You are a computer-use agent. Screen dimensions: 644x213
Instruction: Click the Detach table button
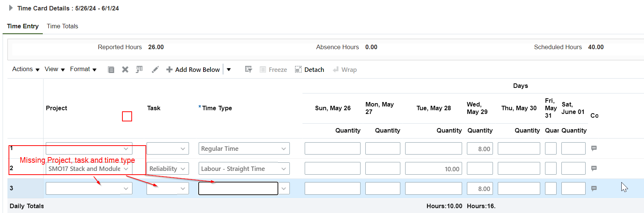pyautogui.click(x=310, y=70)
